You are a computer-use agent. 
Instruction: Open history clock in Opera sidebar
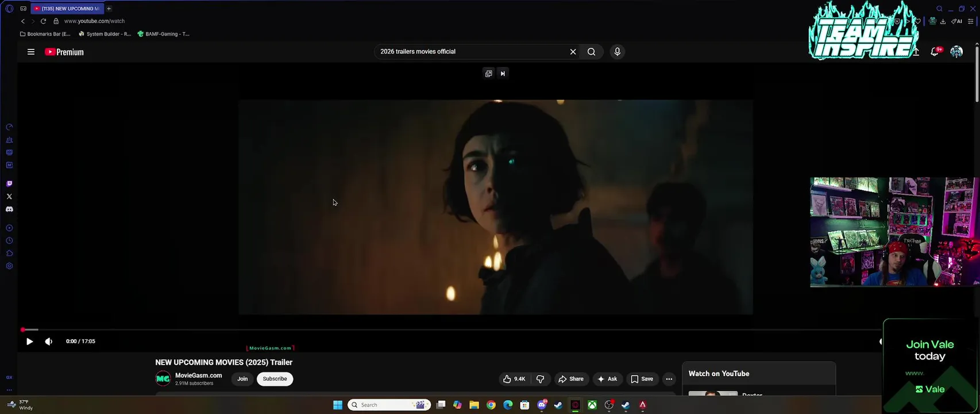pyautogui.click(x=9, y=241)
